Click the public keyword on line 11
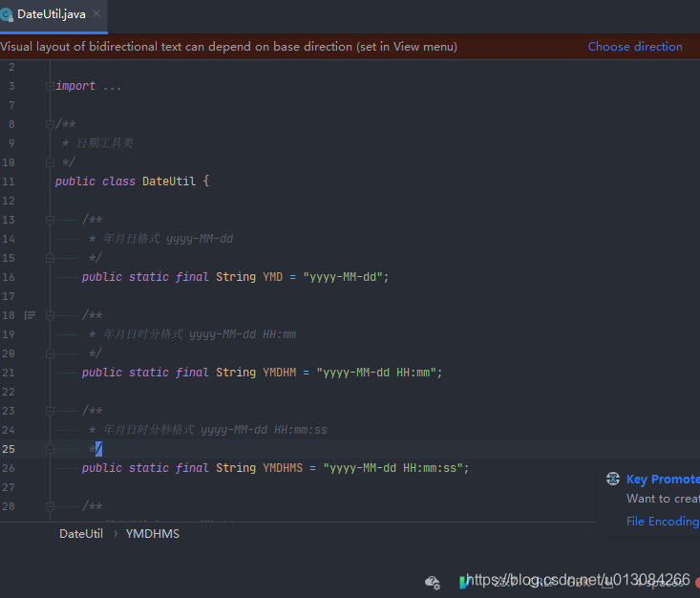The image size is (700, 598). 75,182
